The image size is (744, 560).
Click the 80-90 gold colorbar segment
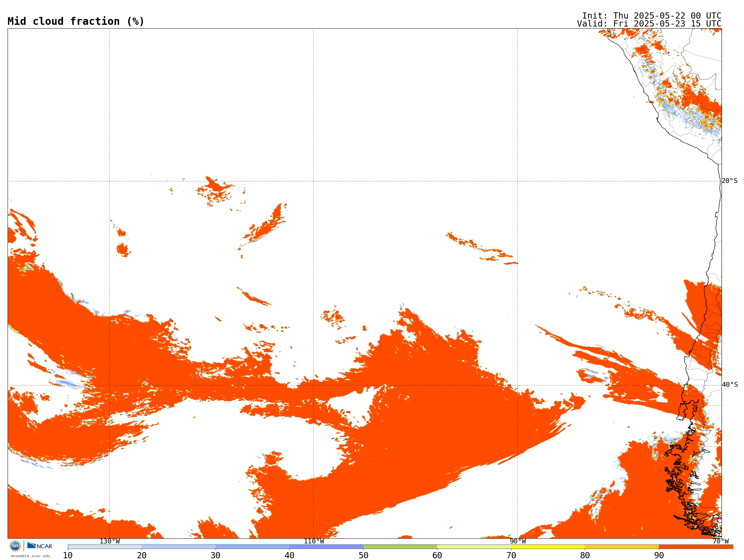(x=622, y=547)
